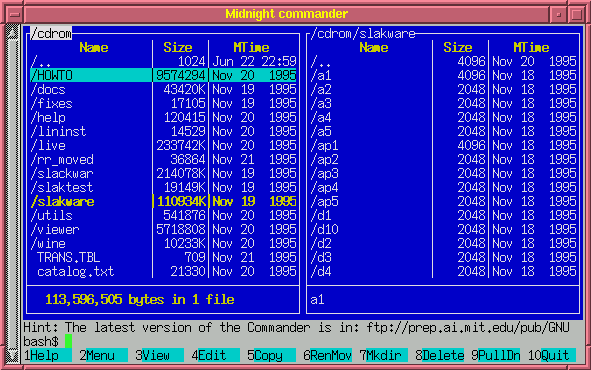This screenshot has width=591, height=370.
Task: Click the left panel Size column header
Action: [x=178, y=47]
